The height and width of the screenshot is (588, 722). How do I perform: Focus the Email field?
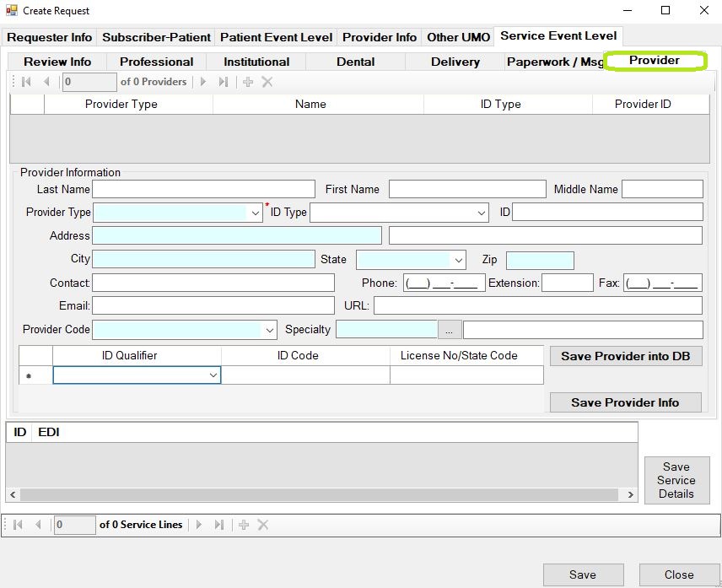click(213, 305)
